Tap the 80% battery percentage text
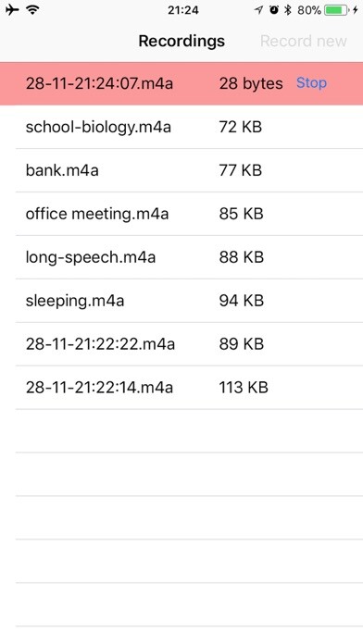This screenshot has width=363, height=644. (x=309, y=10)
